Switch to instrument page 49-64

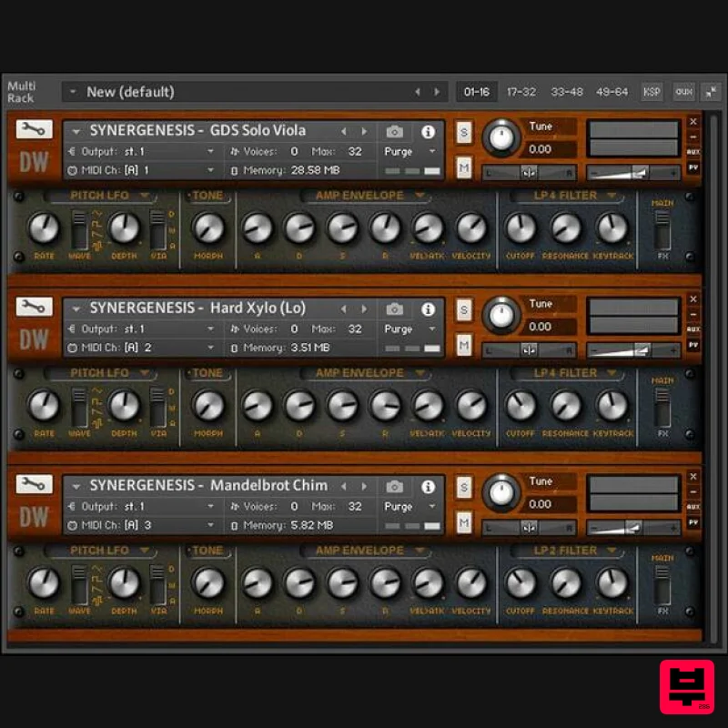pyautogui.click(x=612, y=92)
